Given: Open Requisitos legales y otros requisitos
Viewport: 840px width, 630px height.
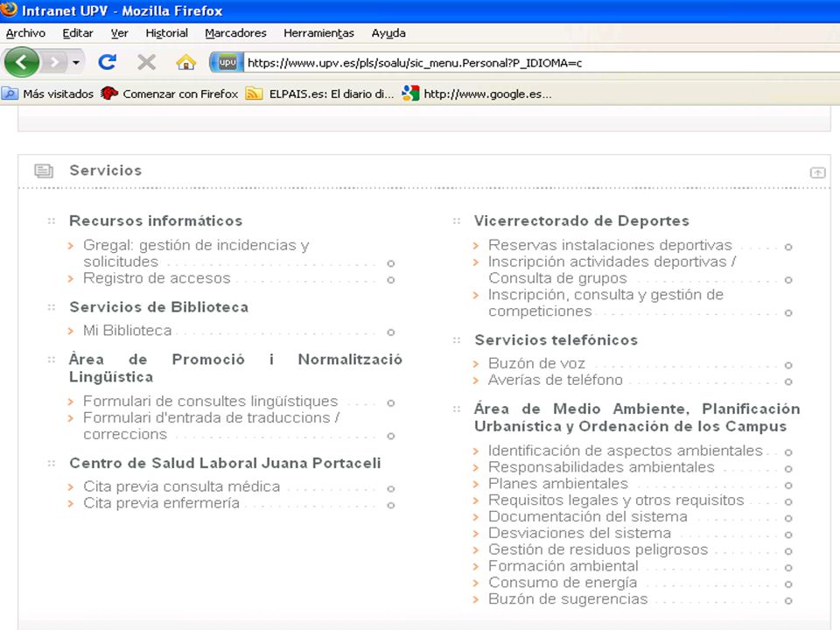Looking at the screenshot, I should (x=616, y=500).
